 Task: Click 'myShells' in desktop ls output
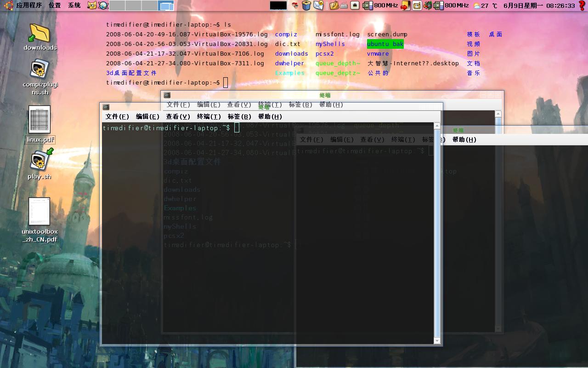click(330, 44)
